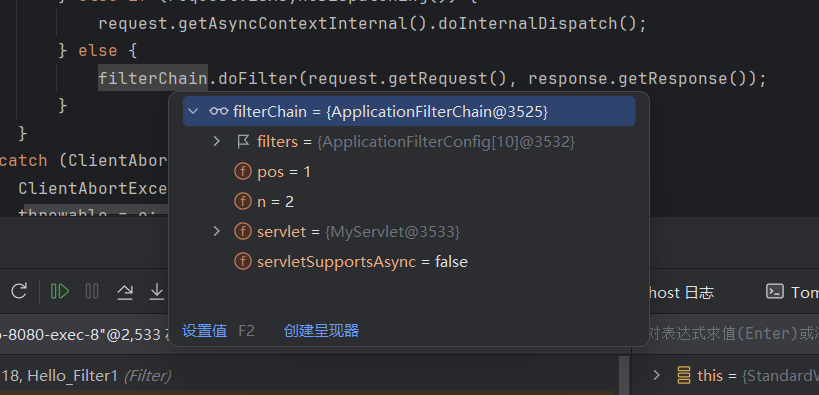Collapse the filterChain root node
Screen dimensions: 819x395
coord(193,111)
